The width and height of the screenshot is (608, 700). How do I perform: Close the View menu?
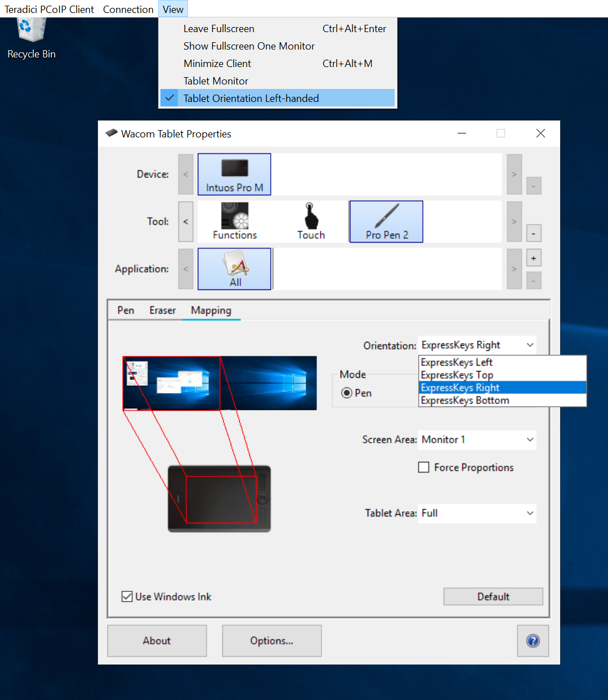click(173, 9)
